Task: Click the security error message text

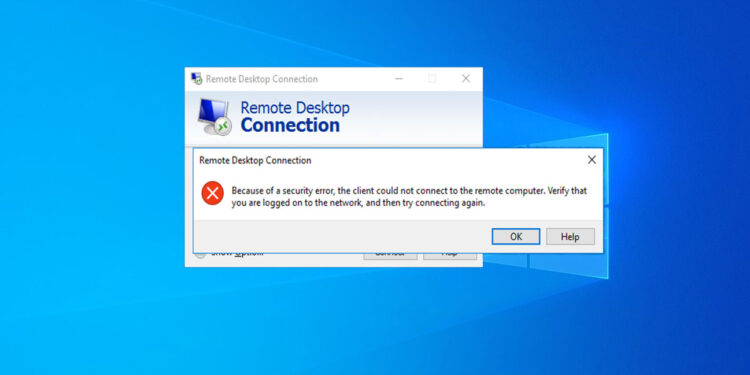Action: [409, 197]
